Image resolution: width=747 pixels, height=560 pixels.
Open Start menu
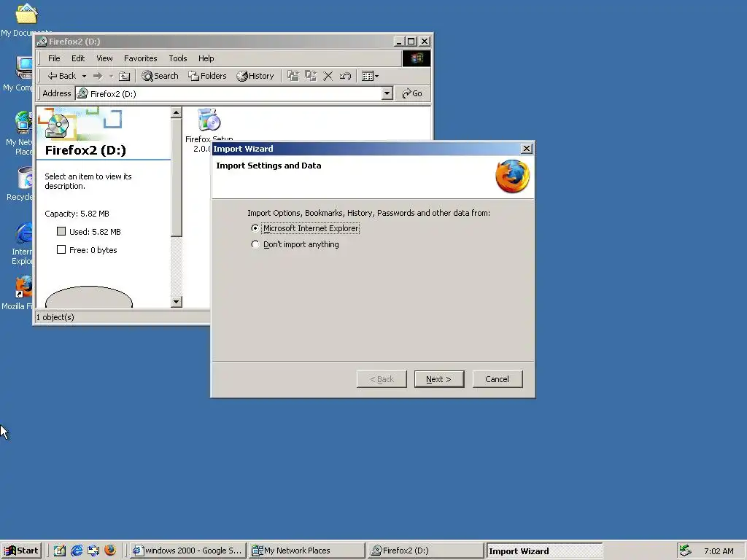(21, 551)
